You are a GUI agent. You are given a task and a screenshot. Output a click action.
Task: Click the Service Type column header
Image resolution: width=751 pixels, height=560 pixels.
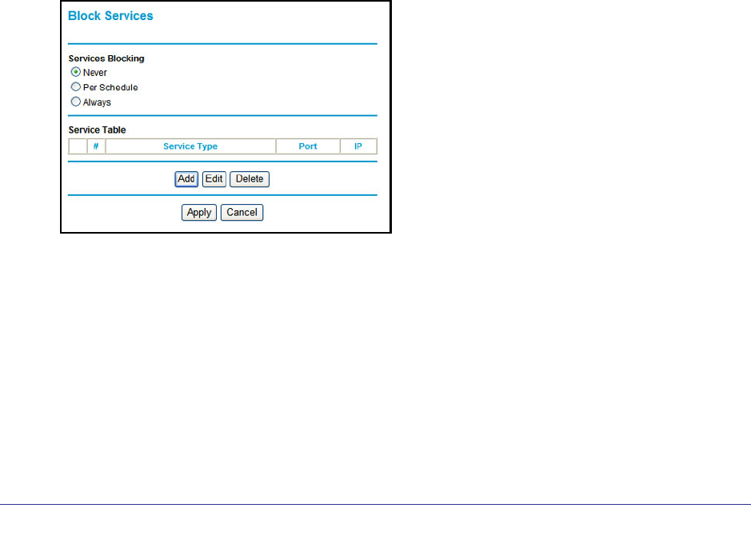(190, 146)
